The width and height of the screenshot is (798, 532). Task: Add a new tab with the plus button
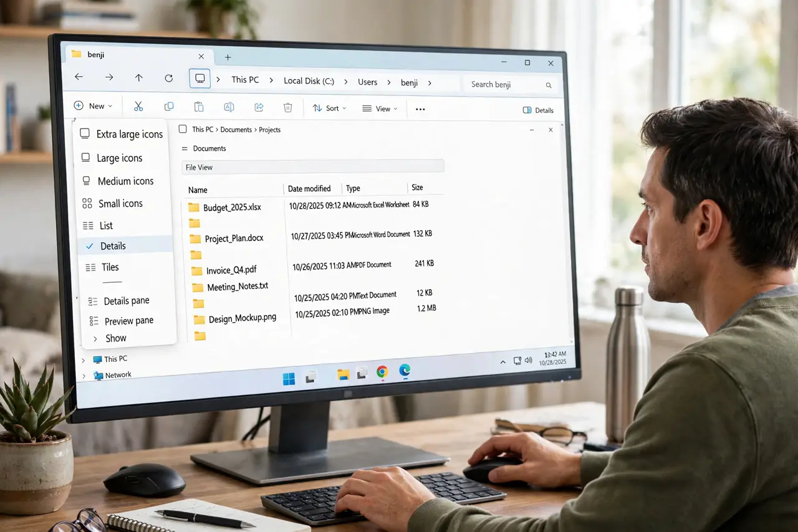tap(228, 57)
